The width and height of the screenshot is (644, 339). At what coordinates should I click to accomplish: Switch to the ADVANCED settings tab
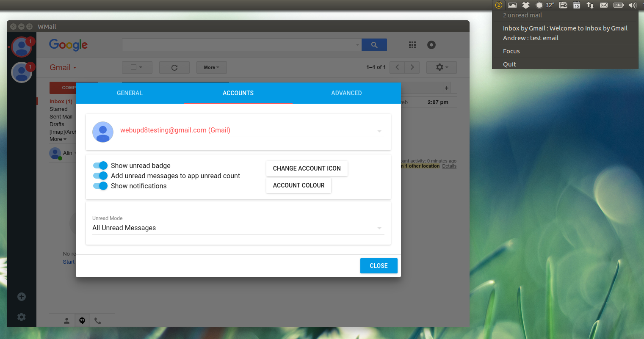[x=346, y=93]
